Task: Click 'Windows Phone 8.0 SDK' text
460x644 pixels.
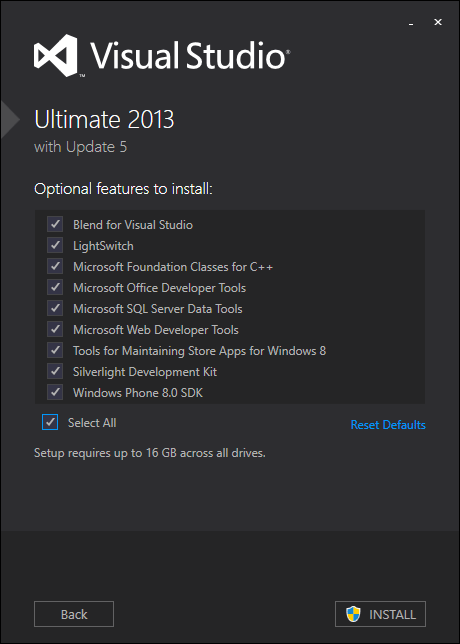Action: (x=138, y=393)
